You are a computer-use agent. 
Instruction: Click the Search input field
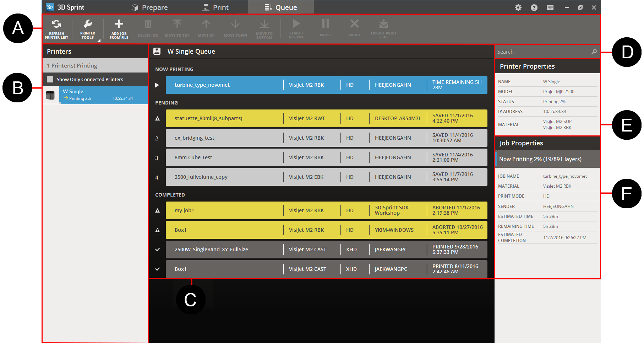pyautogui.click(x=543, y=52)
